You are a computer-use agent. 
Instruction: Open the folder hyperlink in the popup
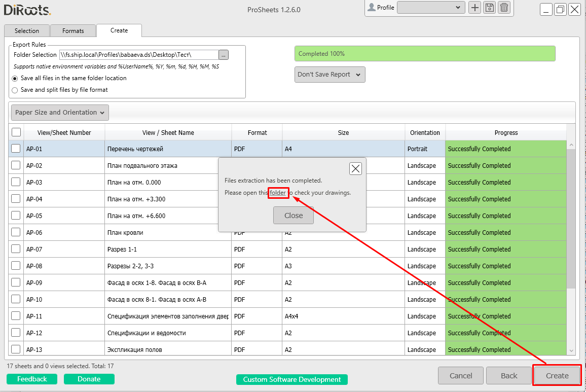(278, 193)
